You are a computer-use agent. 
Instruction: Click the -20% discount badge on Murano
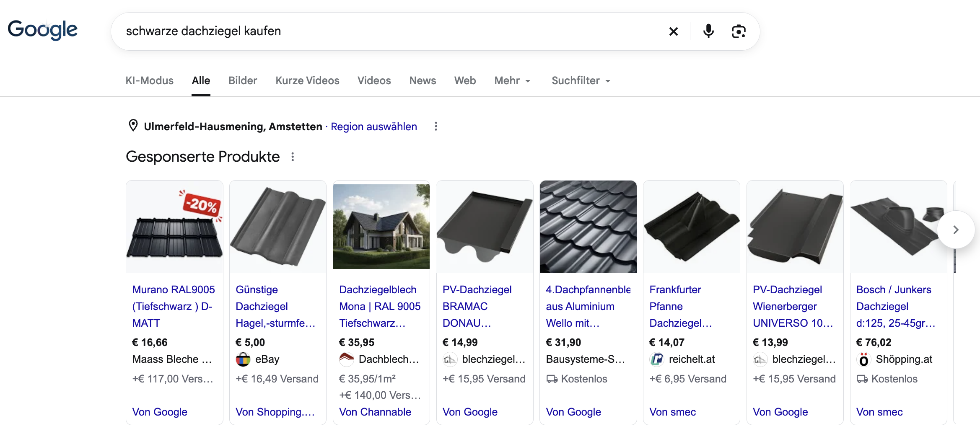point(202,204)
